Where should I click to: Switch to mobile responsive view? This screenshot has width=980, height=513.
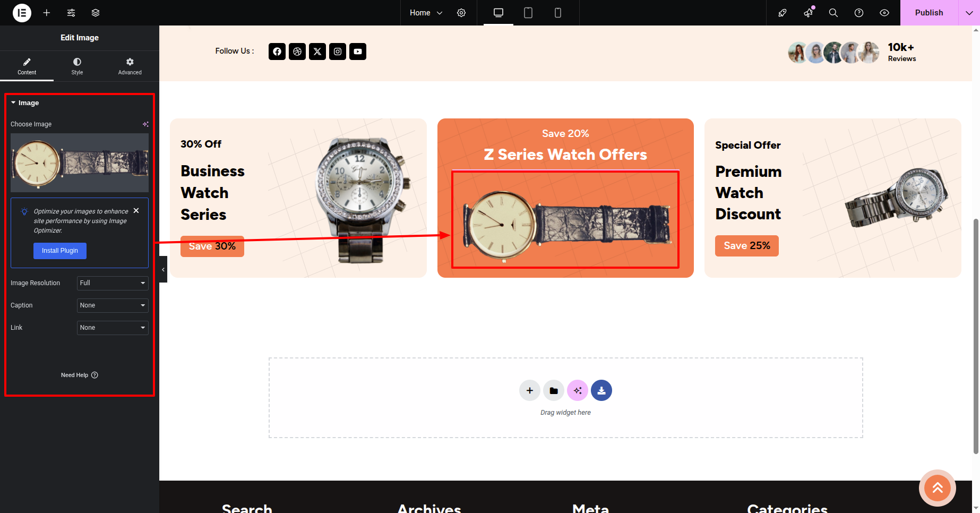pyautogui.click(x=558, y=13)
